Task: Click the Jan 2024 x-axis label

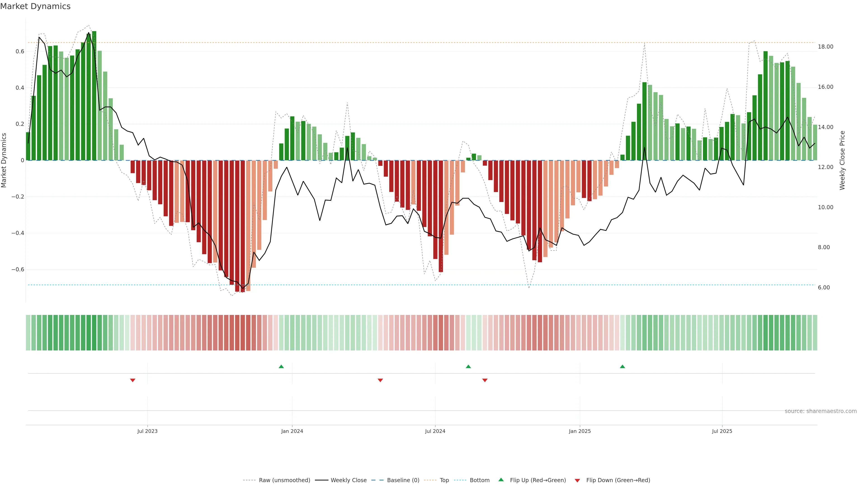Action: click(292, 431)
